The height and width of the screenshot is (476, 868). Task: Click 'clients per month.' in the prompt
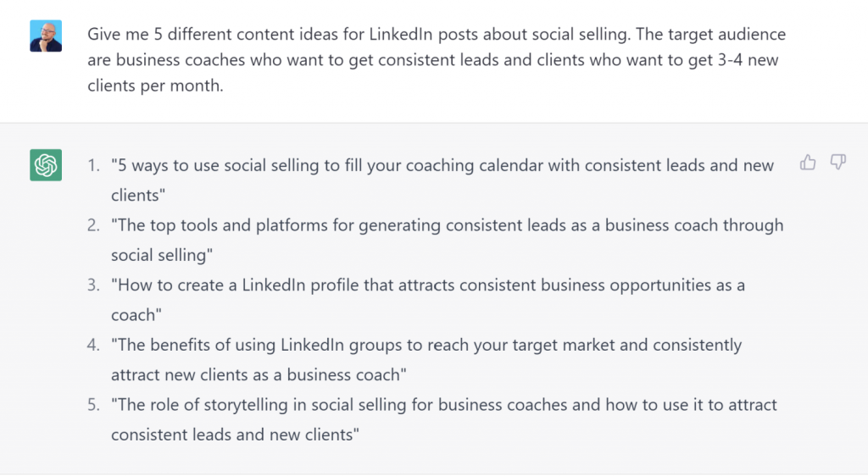click(x=155, y=86)
